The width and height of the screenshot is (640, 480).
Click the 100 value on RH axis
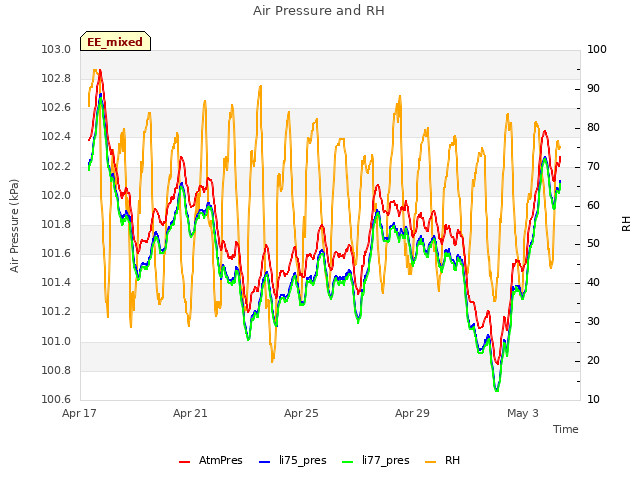tap(597, 50)
